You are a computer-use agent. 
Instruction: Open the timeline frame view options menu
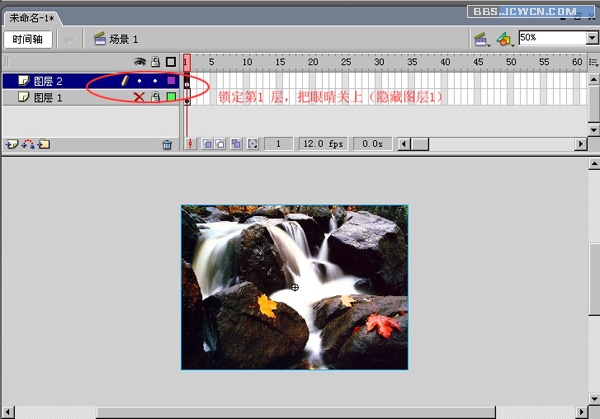click(x=593, y=62)
